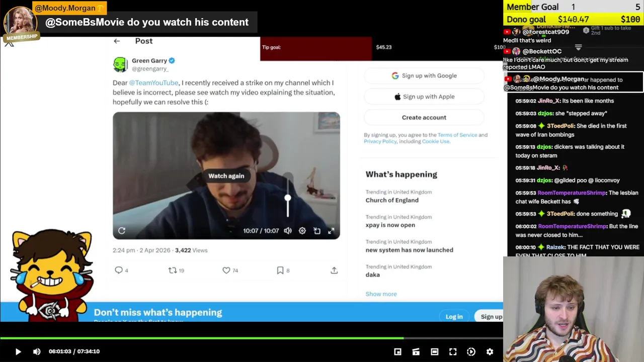This screenshot has height=362, width=644.
Task: Play the stream video
Action: (x=18, y=351)
